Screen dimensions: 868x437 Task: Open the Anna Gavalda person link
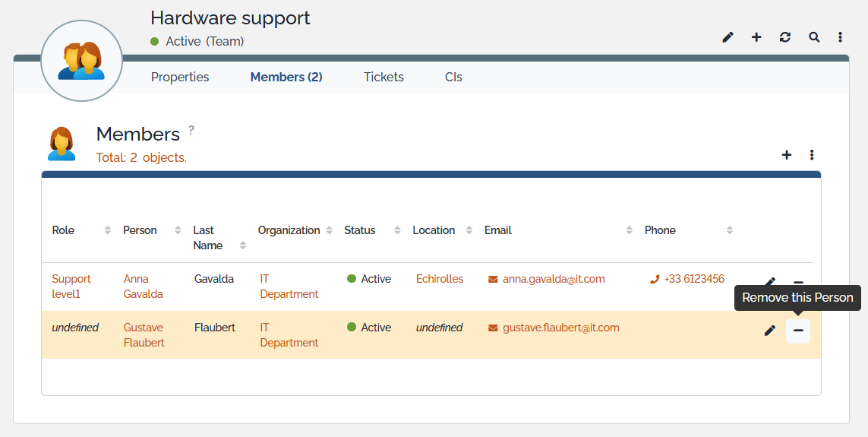point(143,287)
